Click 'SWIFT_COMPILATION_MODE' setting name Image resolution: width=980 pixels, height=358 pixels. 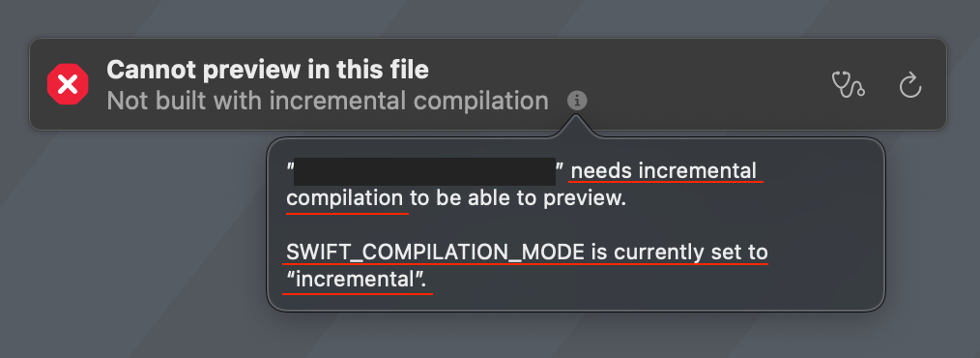436,253
